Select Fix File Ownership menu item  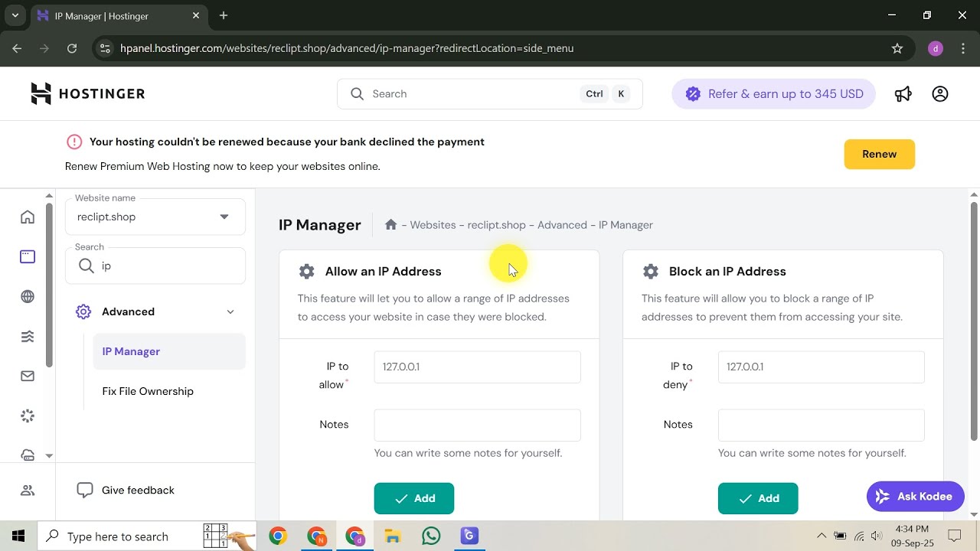[148, 391]
